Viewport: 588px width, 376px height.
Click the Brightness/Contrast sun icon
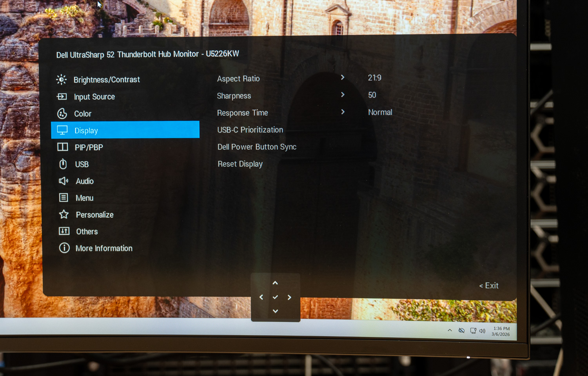(61, 80)
